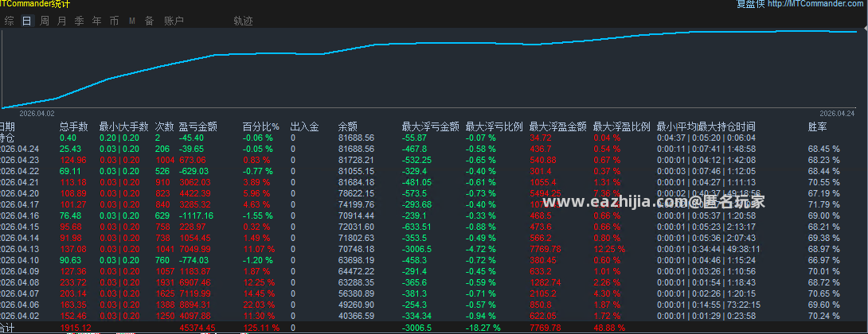
Task: Click win rate 70.55 %
Action: click(823, 182)
